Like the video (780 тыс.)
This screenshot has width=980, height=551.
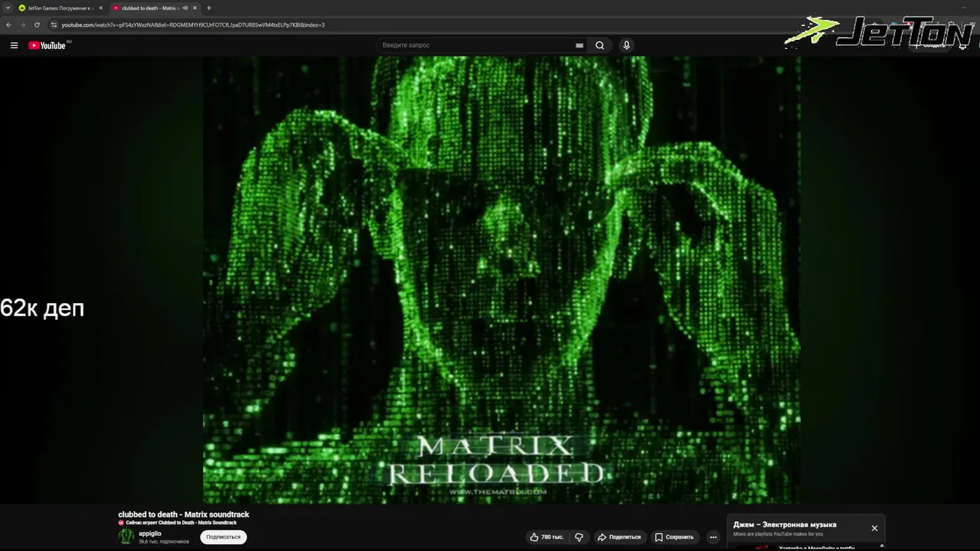point(547,537)
